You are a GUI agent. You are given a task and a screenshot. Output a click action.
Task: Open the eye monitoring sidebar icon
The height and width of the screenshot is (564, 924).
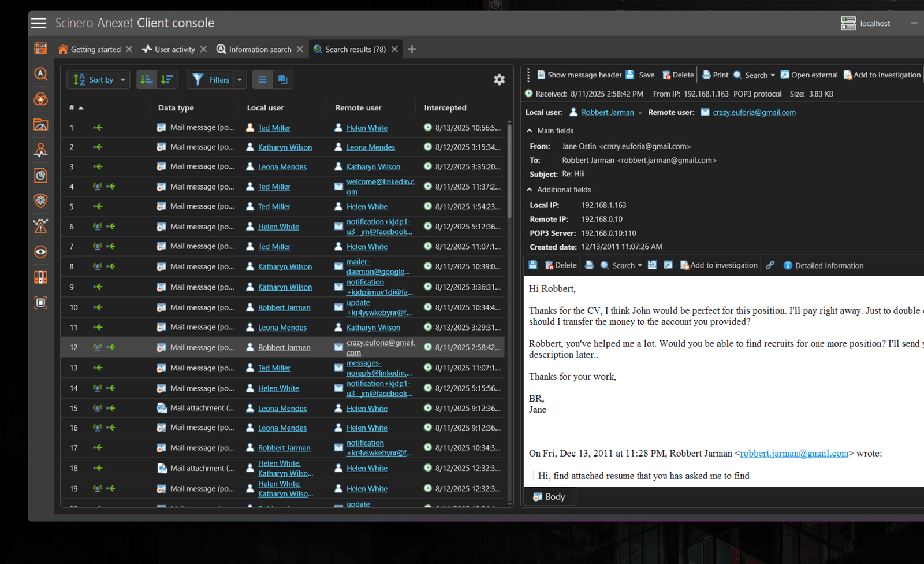pos(40,251)
